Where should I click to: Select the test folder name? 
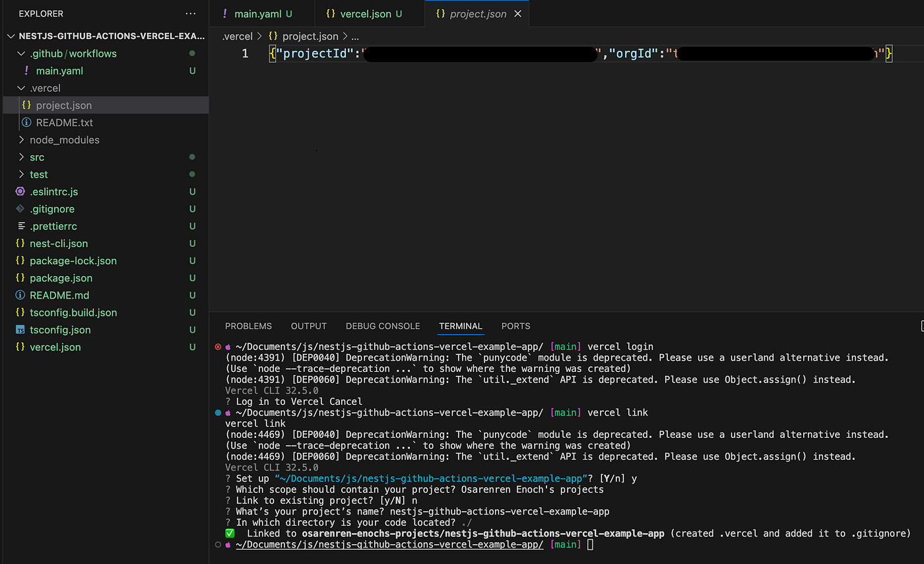(39, 174)
